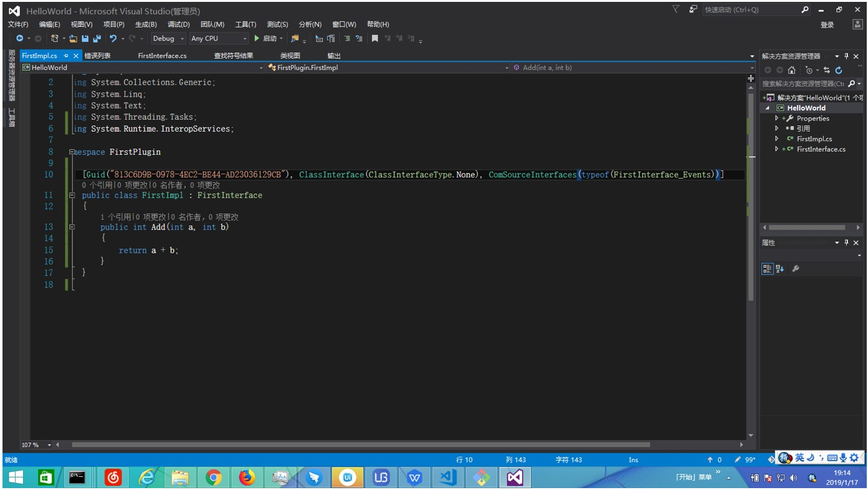Switch to the FirstInterface.cs tab
The width and height of the screenshot is (868, 490).
click(162, 56)
